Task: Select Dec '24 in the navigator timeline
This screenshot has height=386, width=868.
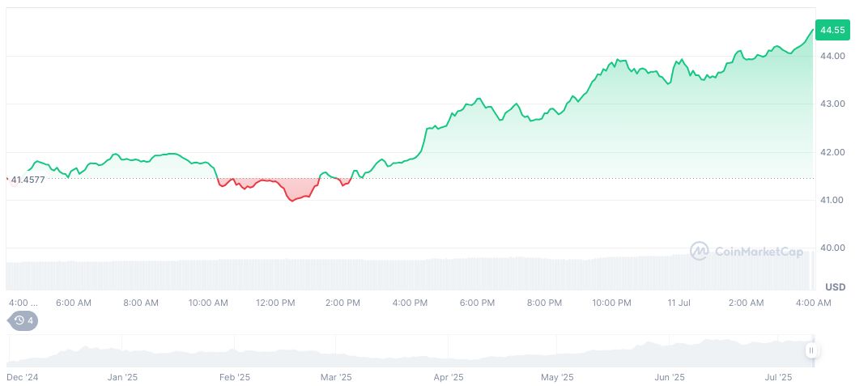Action: point(21,377)
